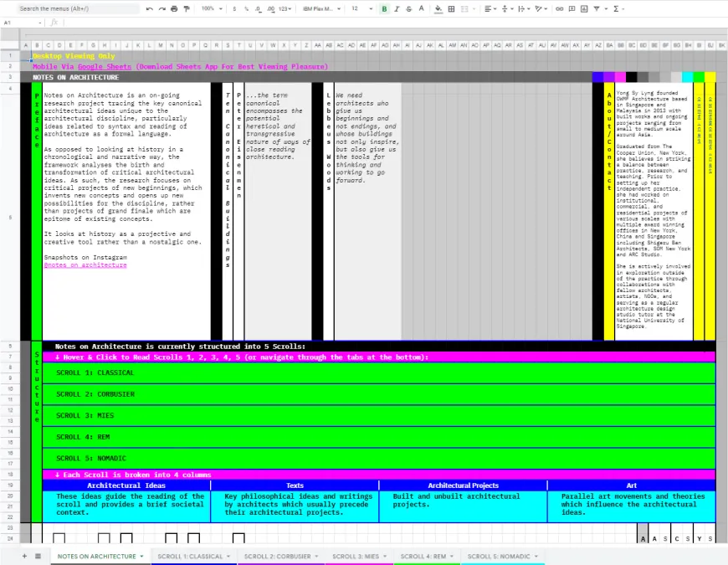728x565 pixels.
Task: Click the A1 name box
Action: (22, 23)
